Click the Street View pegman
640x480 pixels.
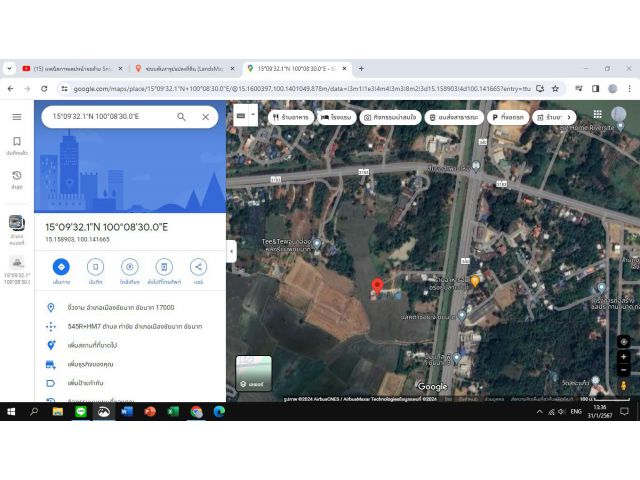click(x=624, y=385)
